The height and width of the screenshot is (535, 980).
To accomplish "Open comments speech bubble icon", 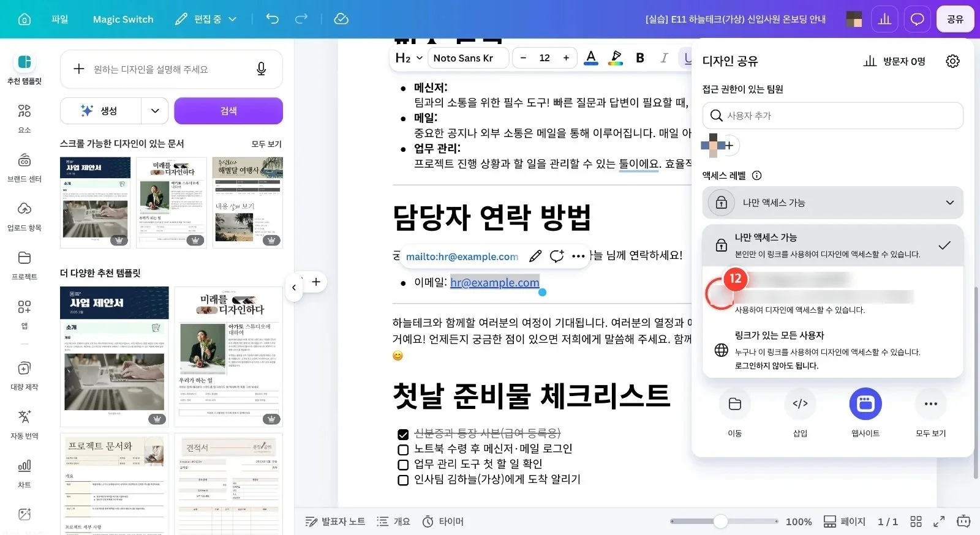I will 917,20.
